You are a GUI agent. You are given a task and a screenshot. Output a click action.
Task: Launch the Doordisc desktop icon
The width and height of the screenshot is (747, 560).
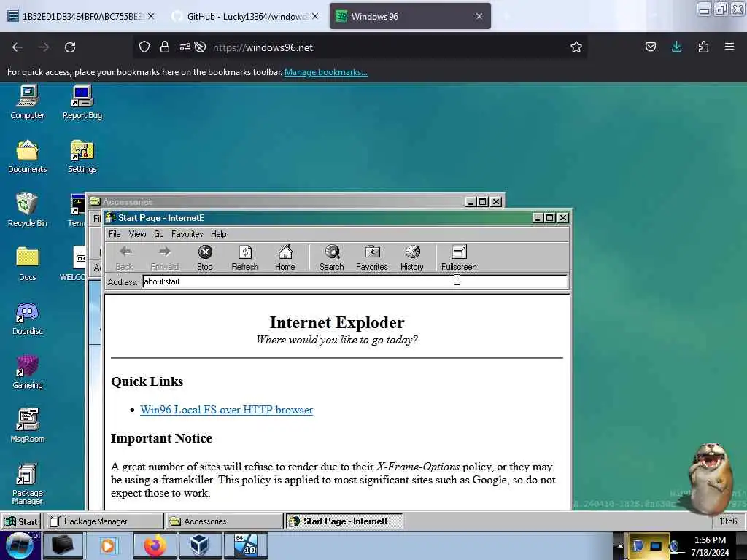click(27, 318)
